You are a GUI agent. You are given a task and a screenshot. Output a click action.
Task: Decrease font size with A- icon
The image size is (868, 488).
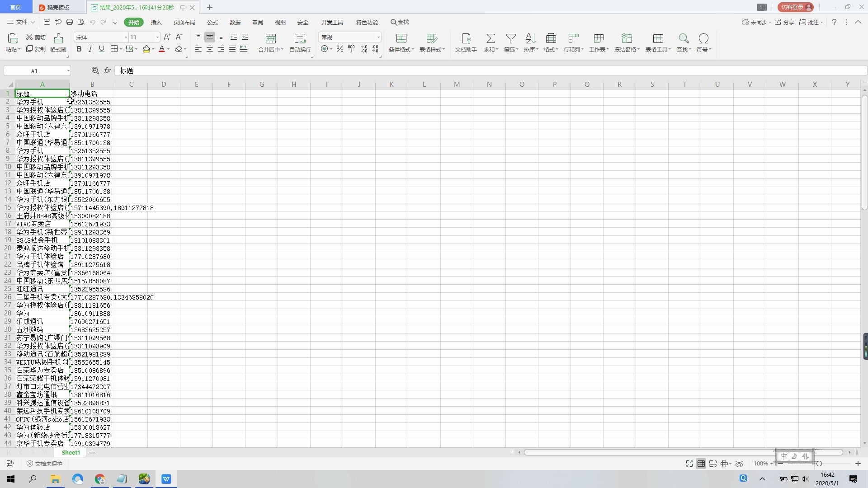tap(179, 37)
